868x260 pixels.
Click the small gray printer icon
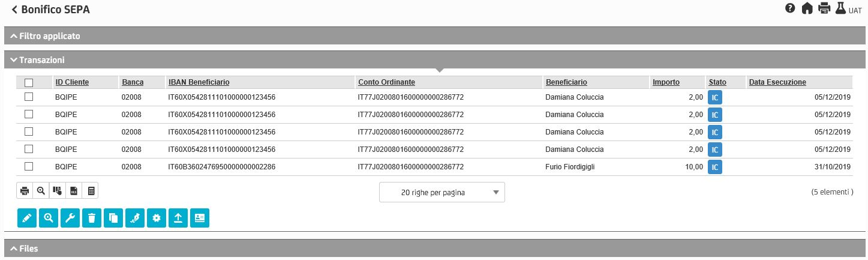pyautogui.click(x=25, y=191)
